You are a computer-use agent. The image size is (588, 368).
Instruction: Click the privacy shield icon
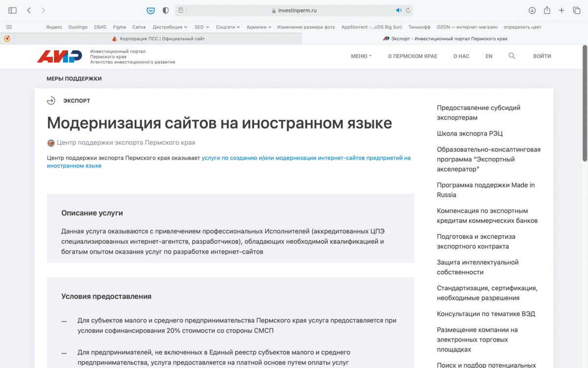pyautogui.click(x=166, y=10)
